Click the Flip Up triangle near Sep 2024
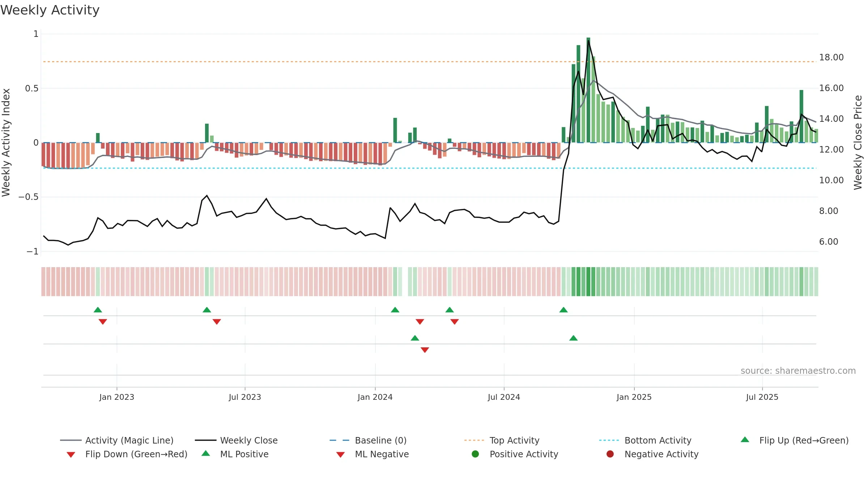Viewport: 868px width, 488px height. point(563,310)
